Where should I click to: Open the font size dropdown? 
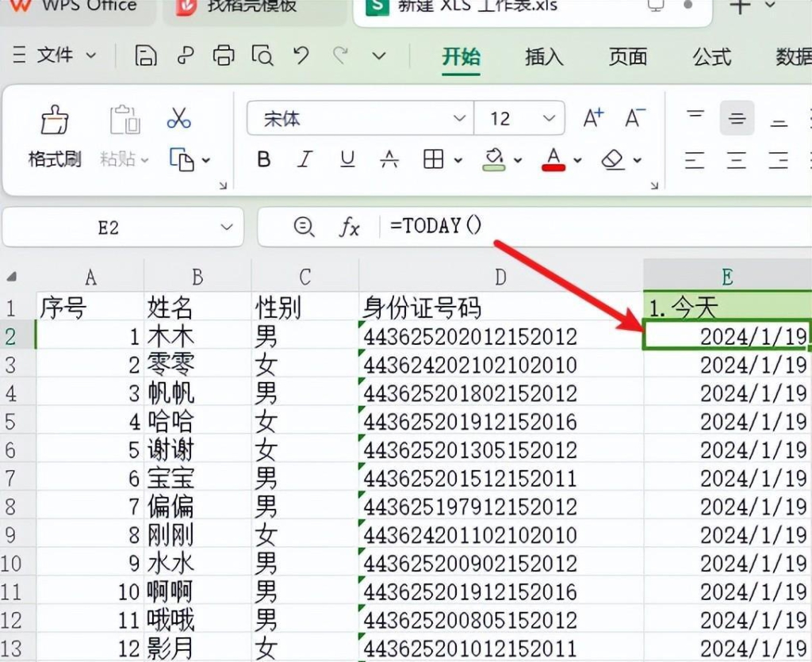tap(551, 117)
